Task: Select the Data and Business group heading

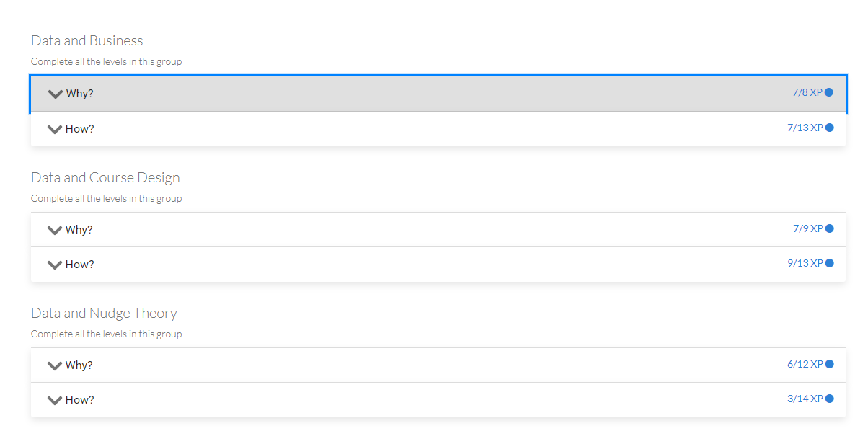Action: pos(87,40)
